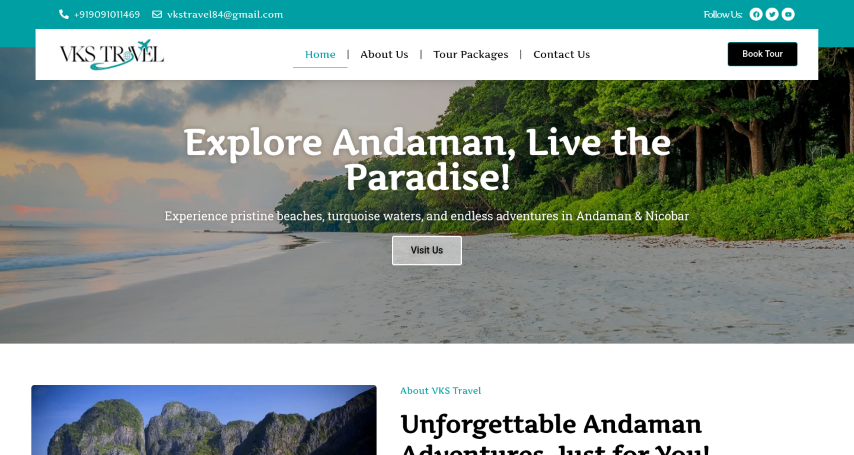Open the Tour Packages menu item

(x=471, y=54)
